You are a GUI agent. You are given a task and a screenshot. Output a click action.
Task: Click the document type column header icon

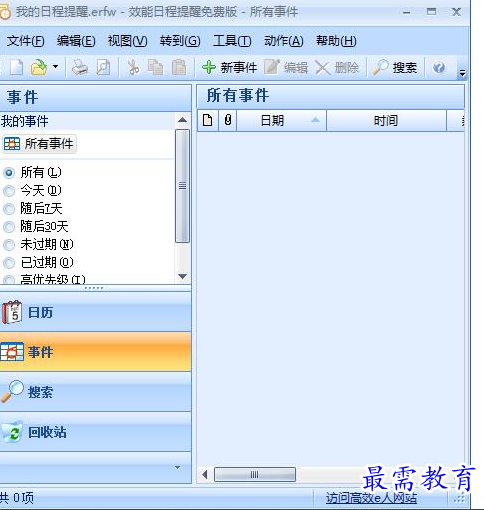208,120
